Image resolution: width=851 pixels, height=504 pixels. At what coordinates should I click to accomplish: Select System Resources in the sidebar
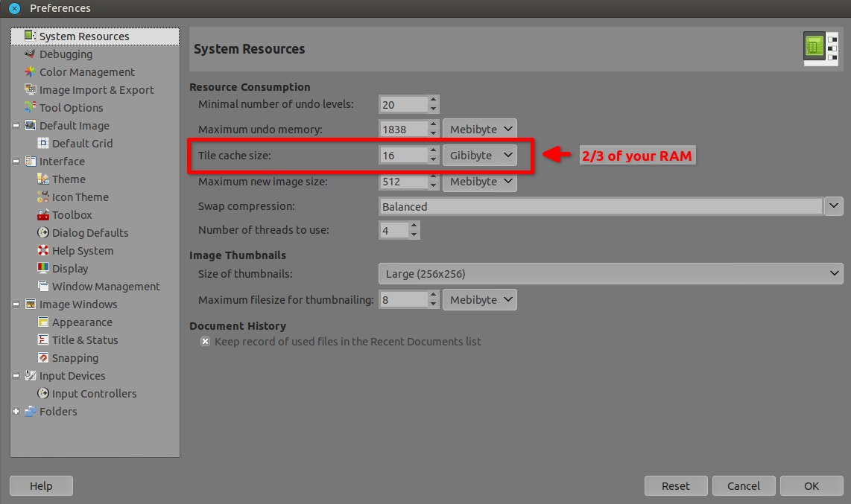95,36
